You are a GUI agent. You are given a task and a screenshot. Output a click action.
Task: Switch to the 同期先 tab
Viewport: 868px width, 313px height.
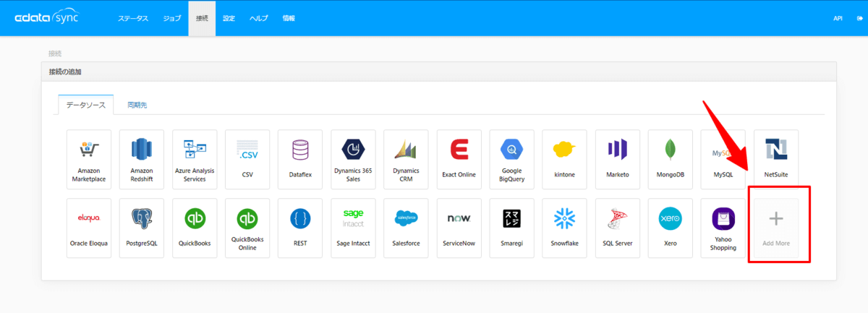137,105
